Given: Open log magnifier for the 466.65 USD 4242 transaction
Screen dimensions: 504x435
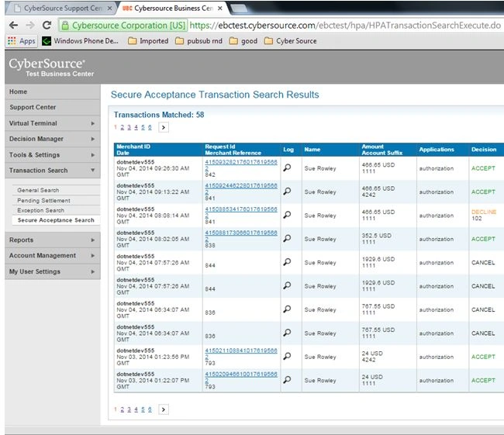Looking at the screenshot, I should 287,192.
